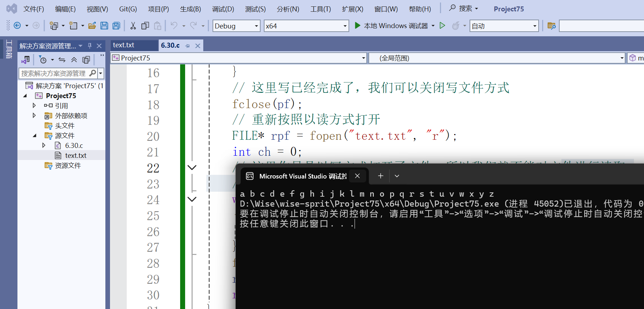This screenshot has width=644, height=309.
Task: Collapse the code block at line 22
Action: coord(192,167)
